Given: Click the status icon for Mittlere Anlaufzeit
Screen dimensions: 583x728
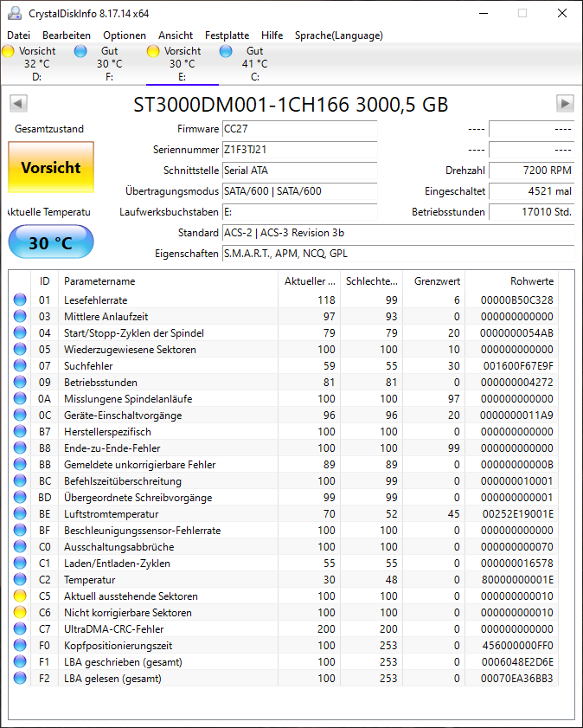Looking at the screenshot, I should click(x=20, y=316).
